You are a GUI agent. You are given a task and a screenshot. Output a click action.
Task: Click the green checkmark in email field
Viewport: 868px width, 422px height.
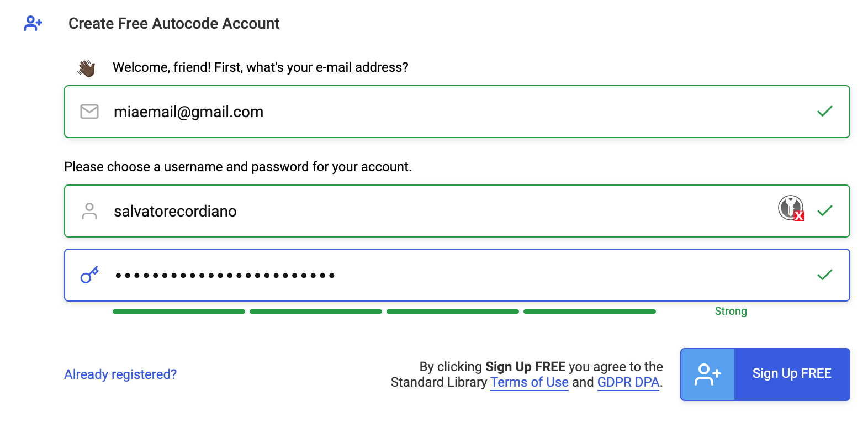point(824,112)
